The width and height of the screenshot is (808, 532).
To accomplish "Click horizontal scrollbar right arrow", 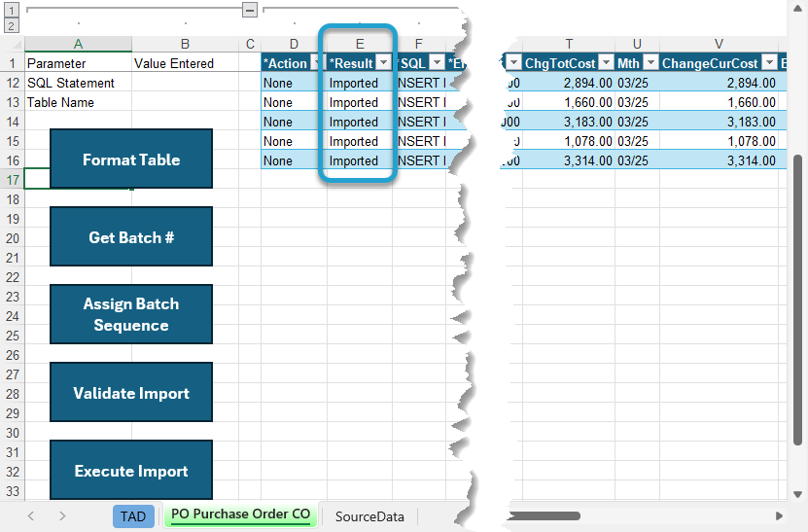I will coord(779,515).
